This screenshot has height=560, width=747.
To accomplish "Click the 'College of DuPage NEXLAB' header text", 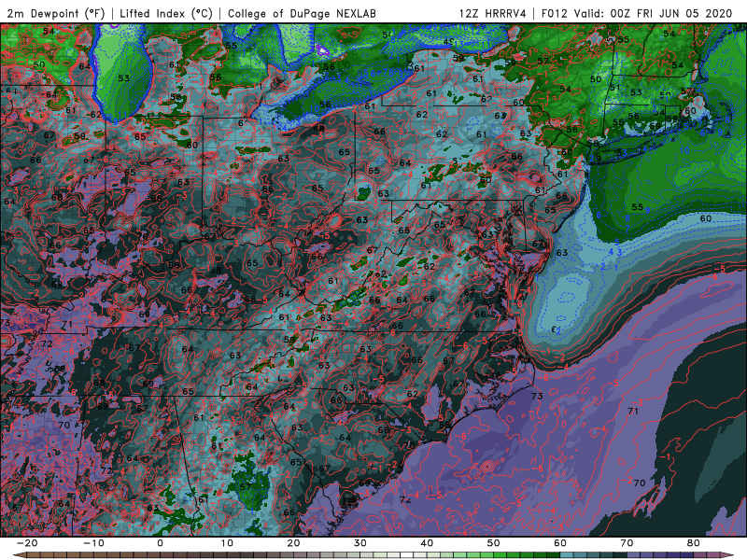I will (x=302, y=13).
